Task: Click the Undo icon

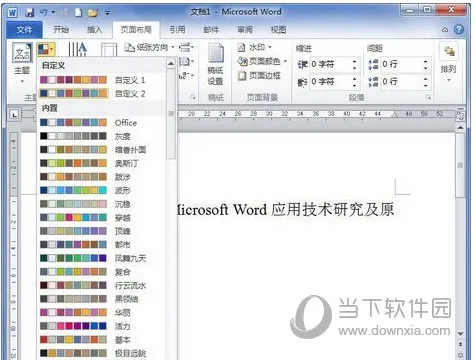Action: (x=44, y=13)
